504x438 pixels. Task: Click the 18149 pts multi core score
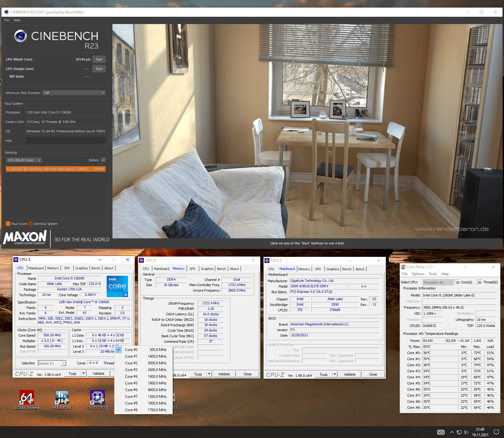coord(83,59)
